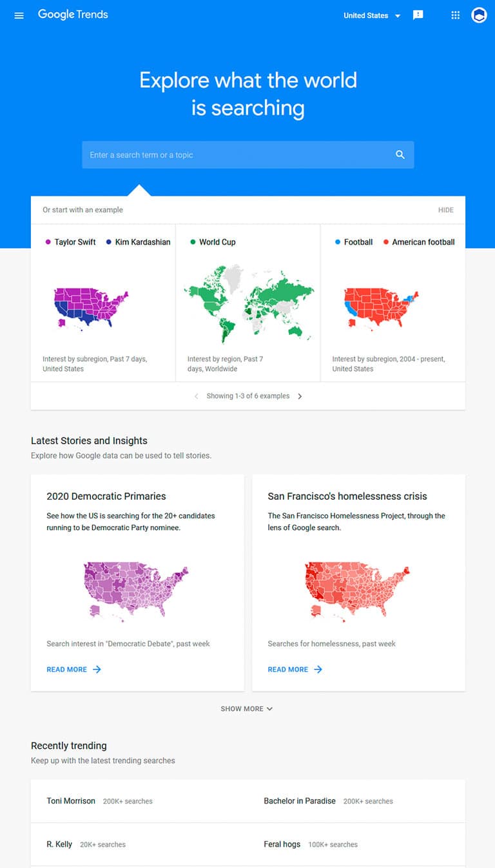Open 2020 Democratic Primaries story title
Viewport: 495px width, 868px height.
click(x=106, y=496)
